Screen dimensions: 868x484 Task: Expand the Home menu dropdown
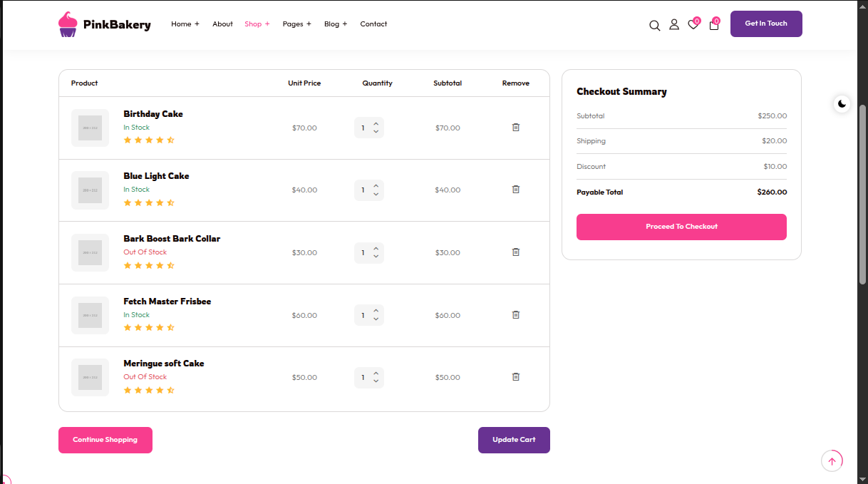(x=185, y=24)
